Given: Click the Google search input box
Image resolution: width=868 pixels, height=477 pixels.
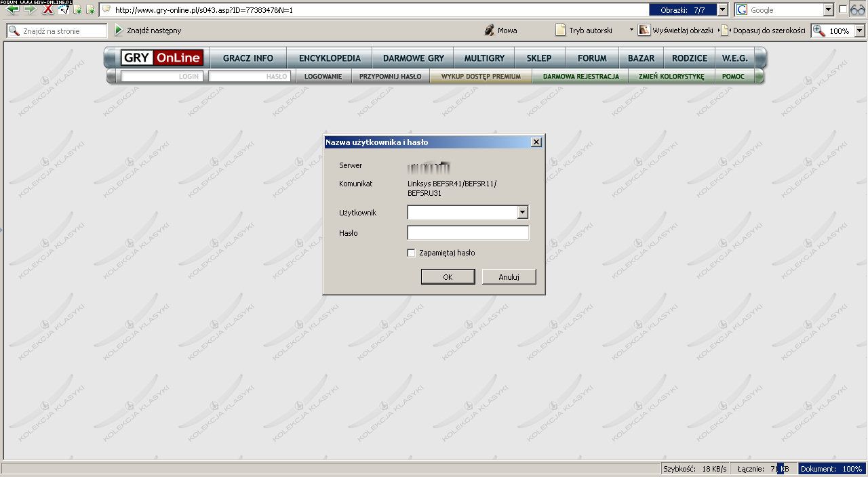Looking at the screenshot, I should 785,10.
